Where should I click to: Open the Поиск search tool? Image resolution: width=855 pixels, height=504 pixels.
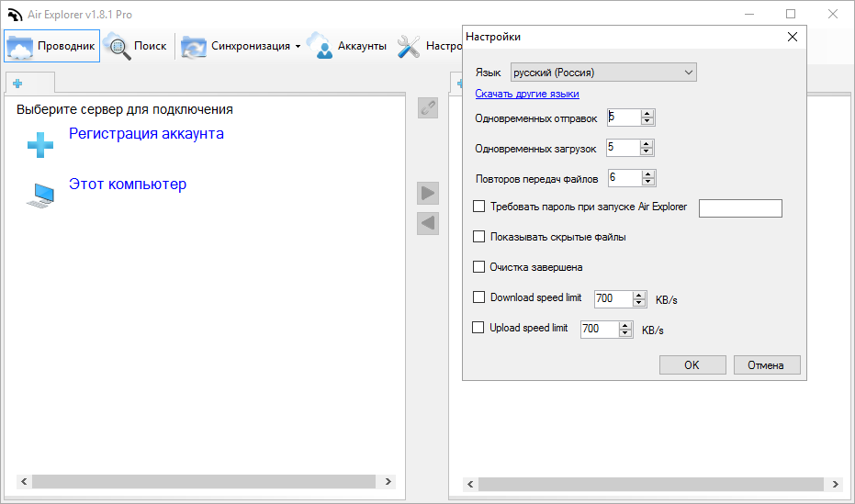click(136, 46)
